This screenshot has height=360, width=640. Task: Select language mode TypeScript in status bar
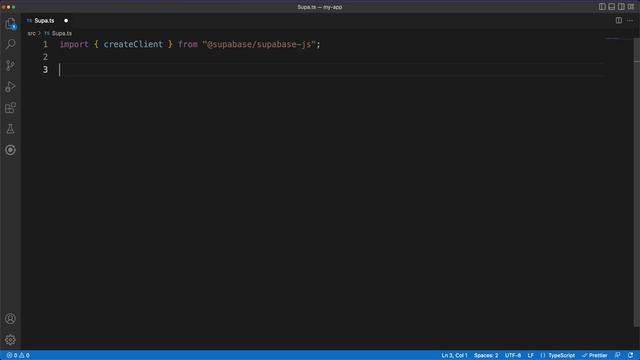pyautogui.click(x=561, y=356)
